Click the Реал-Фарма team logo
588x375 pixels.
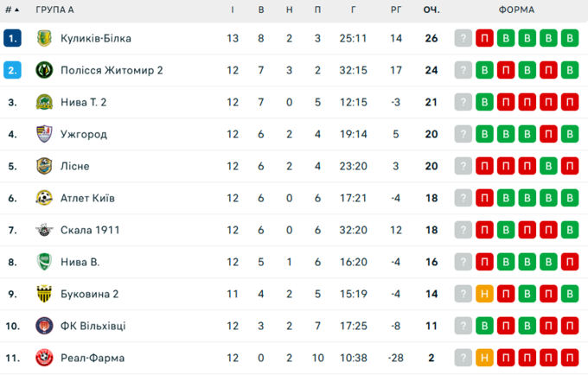tap(45, 358)
